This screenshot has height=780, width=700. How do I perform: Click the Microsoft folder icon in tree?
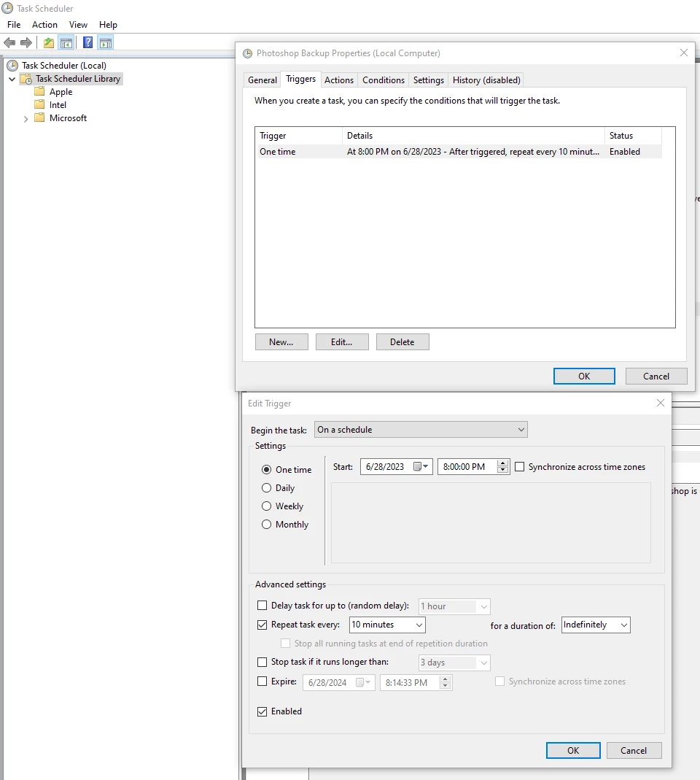pos(39,118)
